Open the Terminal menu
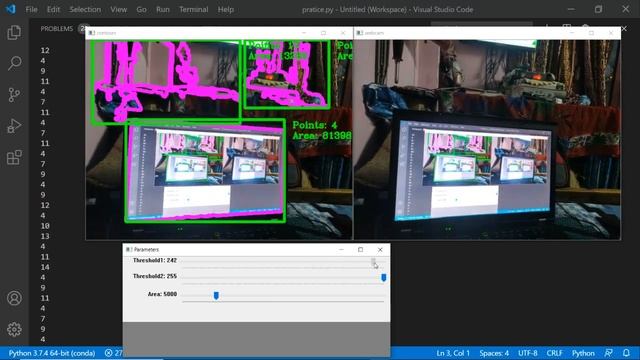Viewport: 640px width, 360px height. [193, 9]
